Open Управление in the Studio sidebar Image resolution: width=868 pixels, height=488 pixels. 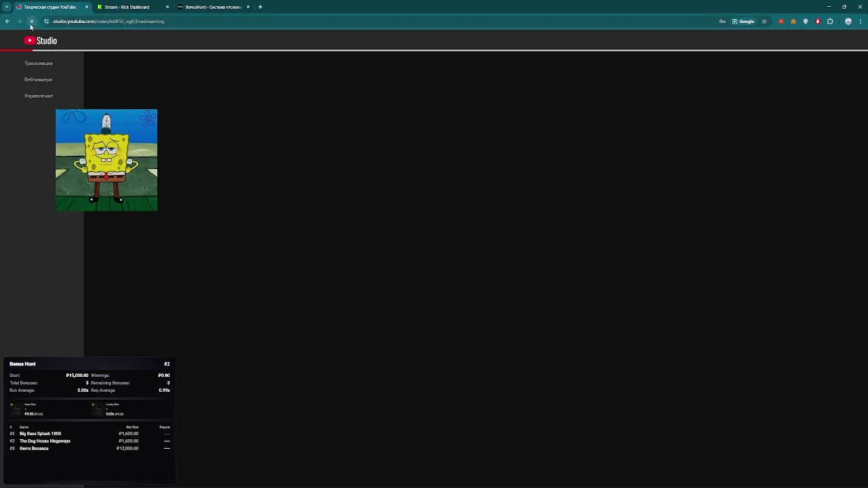click(x=39, y=96)
